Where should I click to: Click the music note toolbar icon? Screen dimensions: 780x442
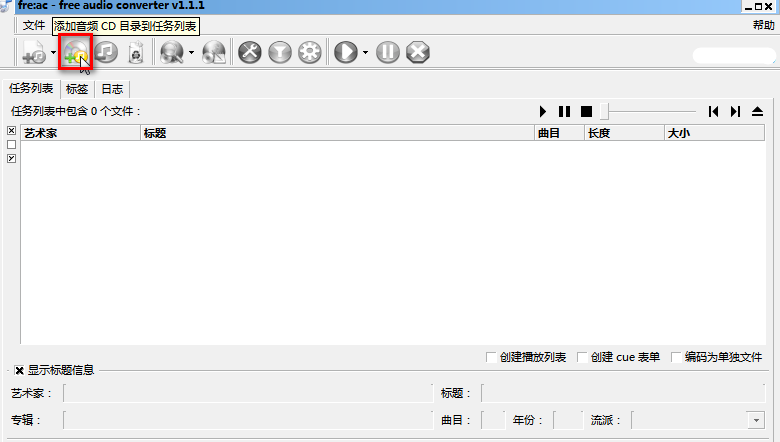[106, 52]
